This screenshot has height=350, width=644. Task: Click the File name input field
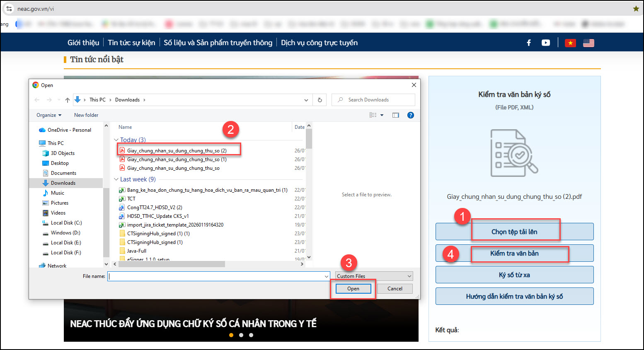pyautogui.click(x=215, y=276)
